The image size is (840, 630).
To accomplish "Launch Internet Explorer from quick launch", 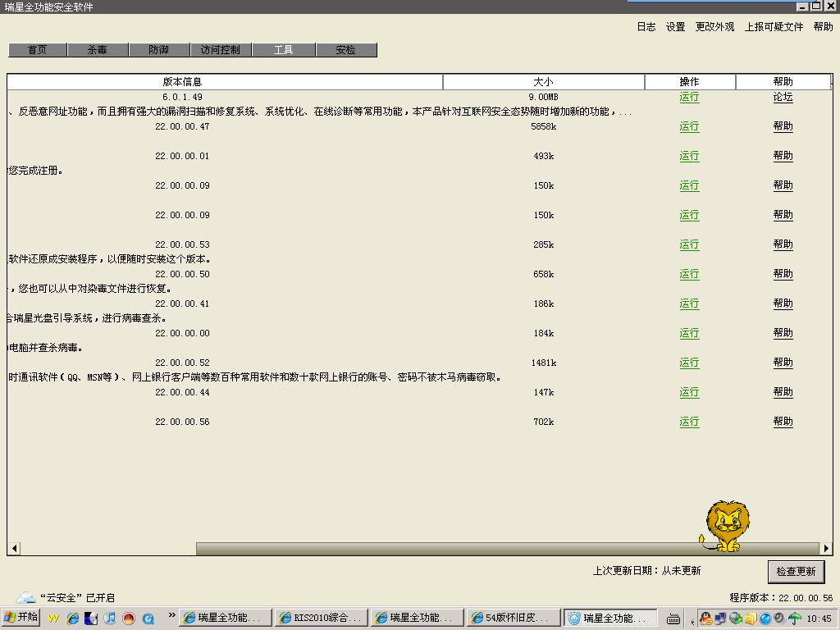I will [72, 619].
